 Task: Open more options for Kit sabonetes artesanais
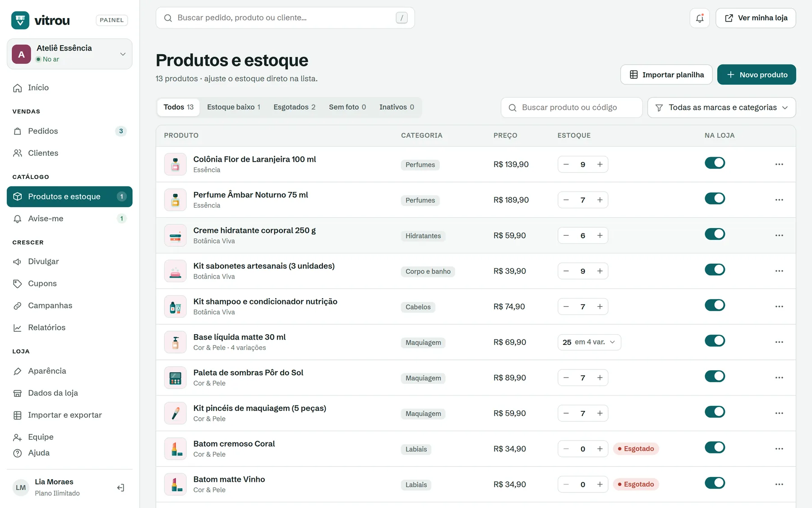[x=779, y=271]
